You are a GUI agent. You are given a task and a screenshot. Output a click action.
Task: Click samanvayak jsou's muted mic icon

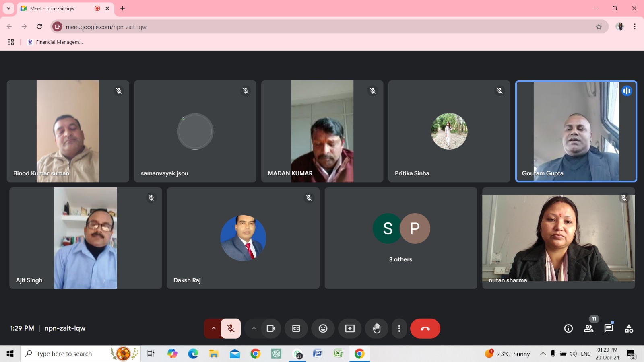coord(246,91)
